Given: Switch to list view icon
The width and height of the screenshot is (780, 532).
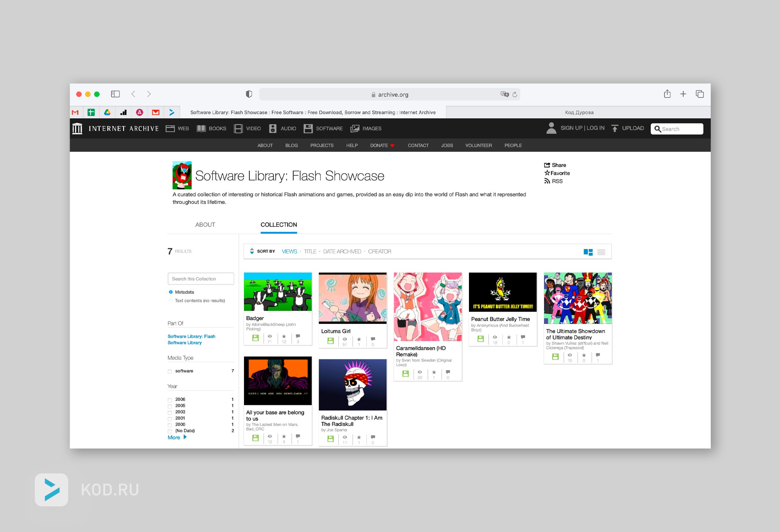Looking at the screenshot, I should pos(601,252).
